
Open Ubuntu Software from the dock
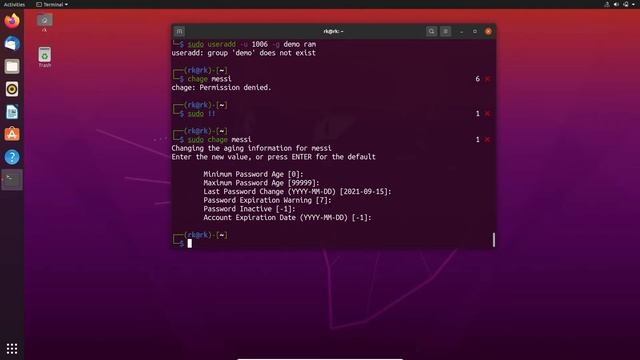point(12,134)
